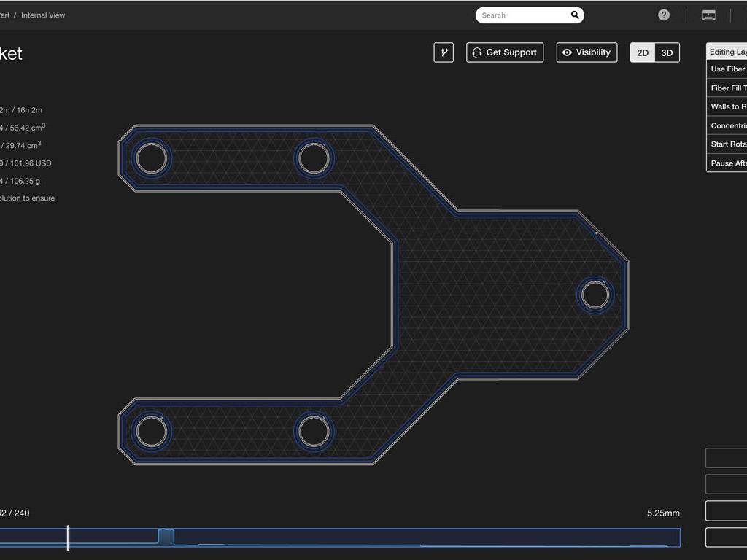Click the Start Rotation setting row

click(727, 144)
